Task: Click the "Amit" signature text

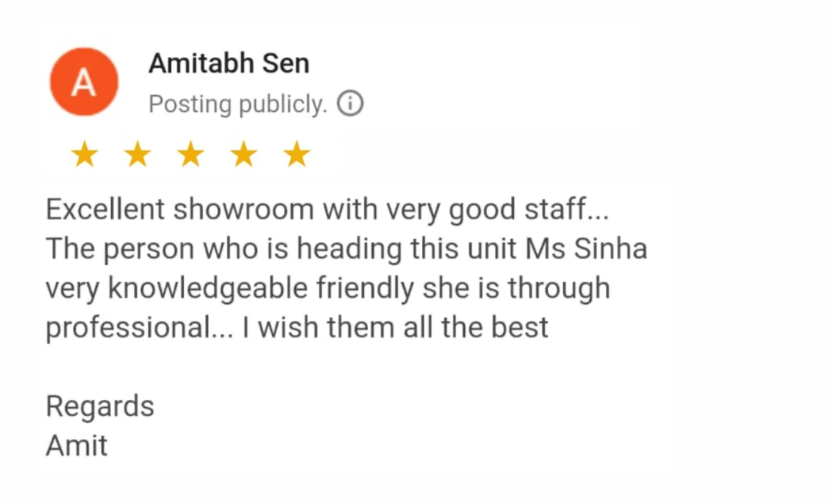Action: [76, 445]
